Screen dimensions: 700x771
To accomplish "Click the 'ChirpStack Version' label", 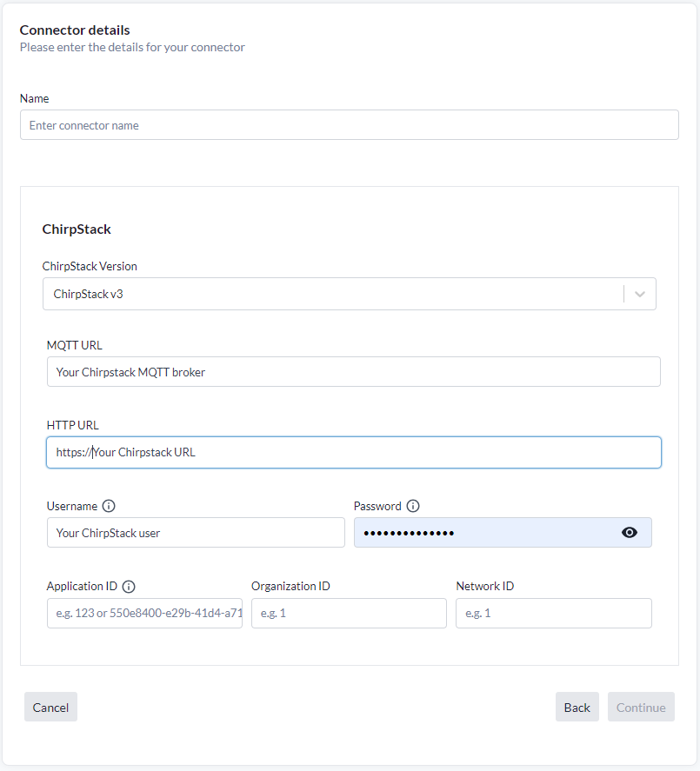I will pos(90,267).
